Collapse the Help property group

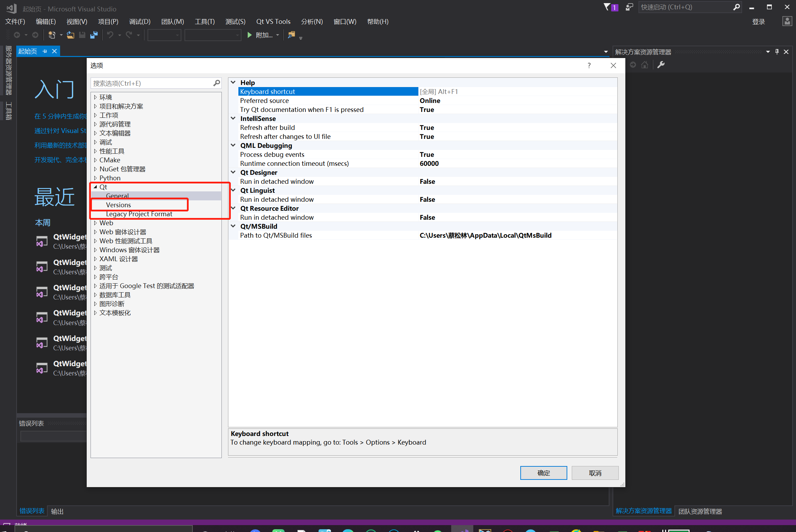233,83
